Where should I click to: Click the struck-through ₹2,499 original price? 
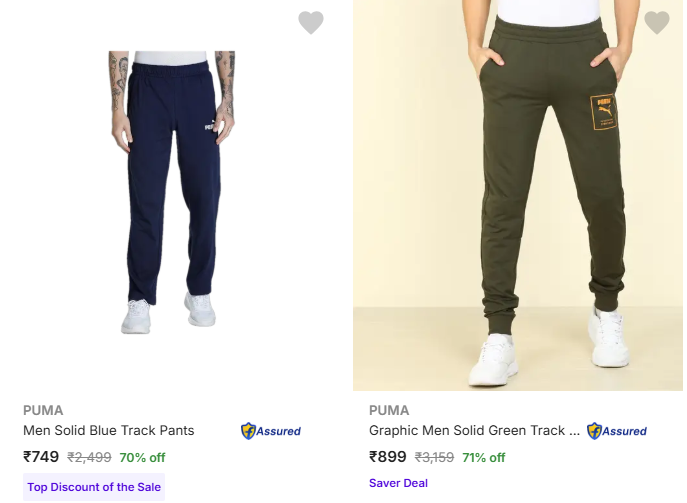click(x=89, y=458)
